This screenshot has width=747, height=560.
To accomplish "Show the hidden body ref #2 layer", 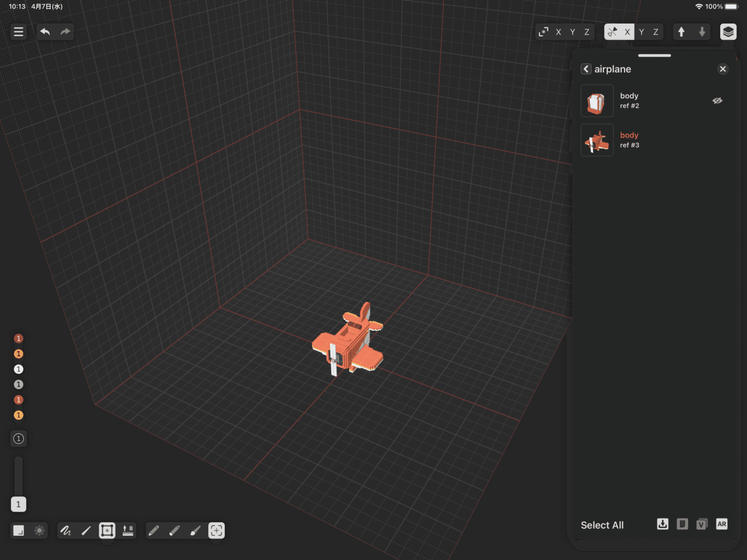I will [718, 101].
